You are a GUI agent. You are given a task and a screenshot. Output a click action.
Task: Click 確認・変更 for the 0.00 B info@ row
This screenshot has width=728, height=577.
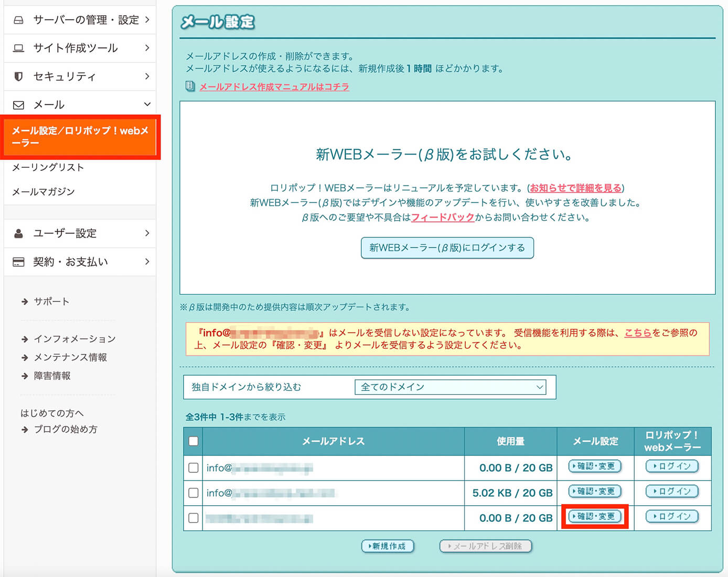click(595, 466)
